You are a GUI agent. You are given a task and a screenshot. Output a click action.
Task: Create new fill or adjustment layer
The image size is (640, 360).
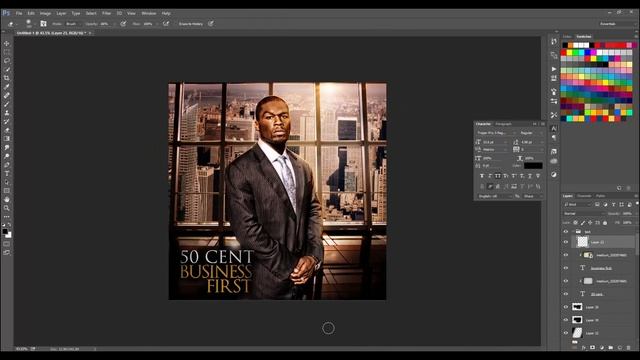tap(601, 348)
